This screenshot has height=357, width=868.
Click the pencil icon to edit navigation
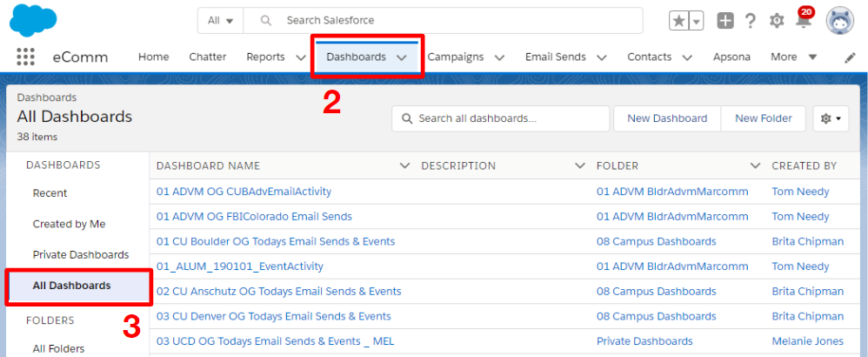(850, 57)
